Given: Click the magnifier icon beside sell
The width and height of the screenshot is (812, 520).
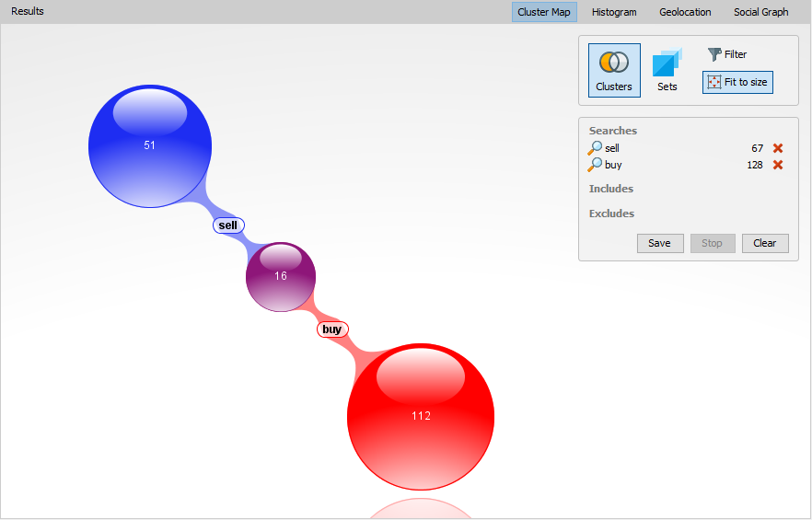Looking at the screenshot, I should point(596,148).
